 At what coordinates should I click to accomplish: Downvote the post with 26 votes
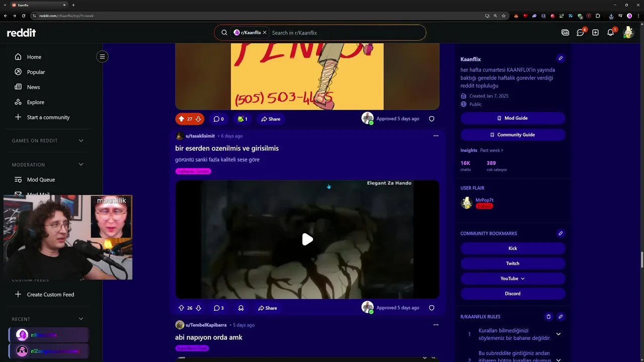point(198,308)
